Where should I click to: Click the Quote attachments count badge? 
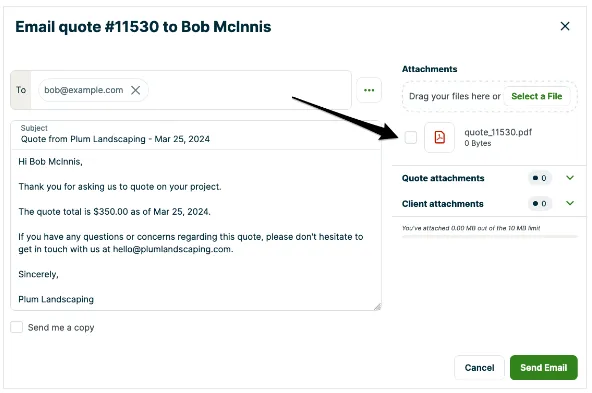click(x=540, y=178)
